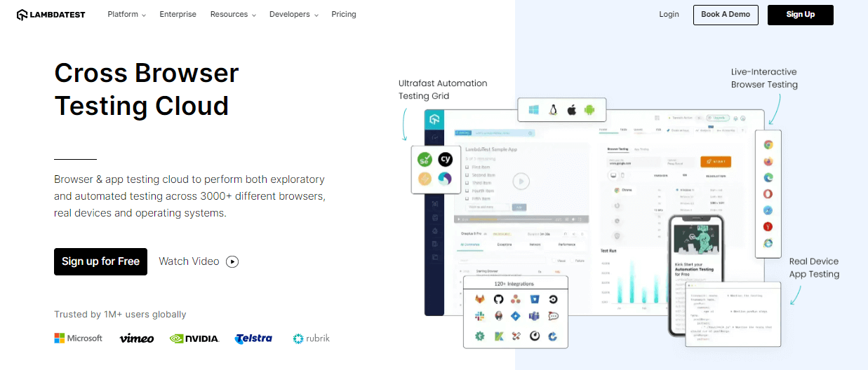Expand the Resources dropdown menu
This screenshot has height=370, width=868.
point(233,14)
